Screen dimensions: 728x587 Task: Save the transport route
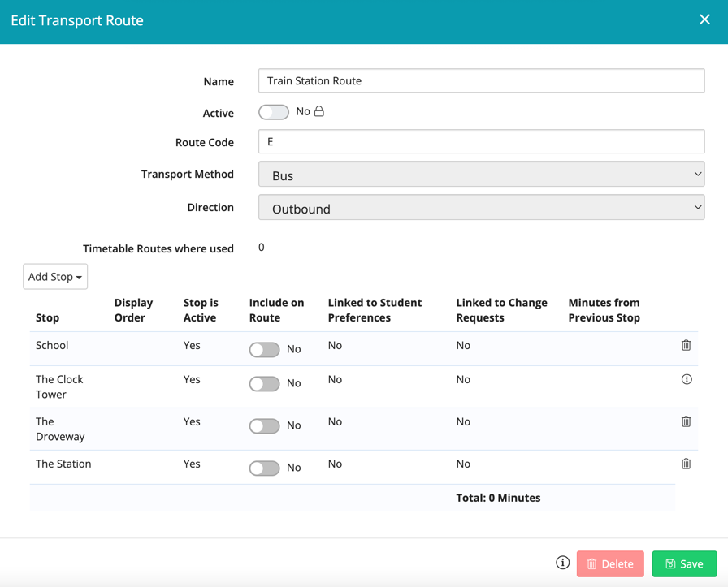tap(684, 563)
